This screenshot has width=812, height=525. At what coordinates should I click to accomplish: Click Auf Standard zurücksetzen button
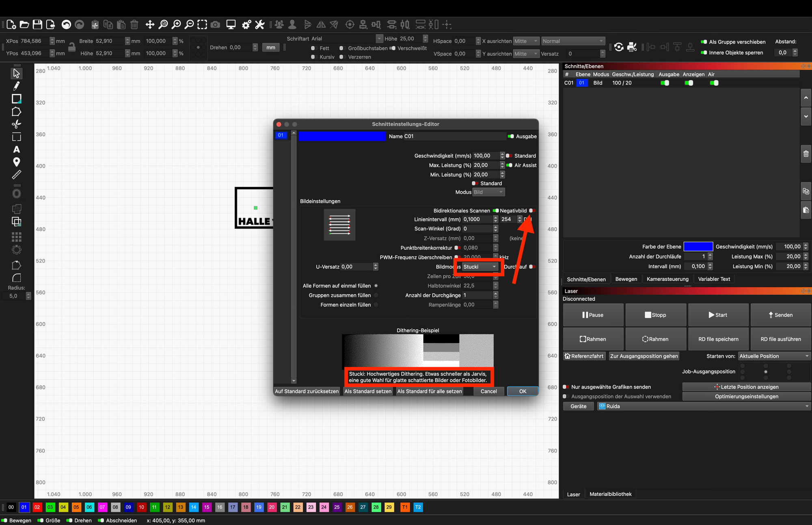[307, 391]
